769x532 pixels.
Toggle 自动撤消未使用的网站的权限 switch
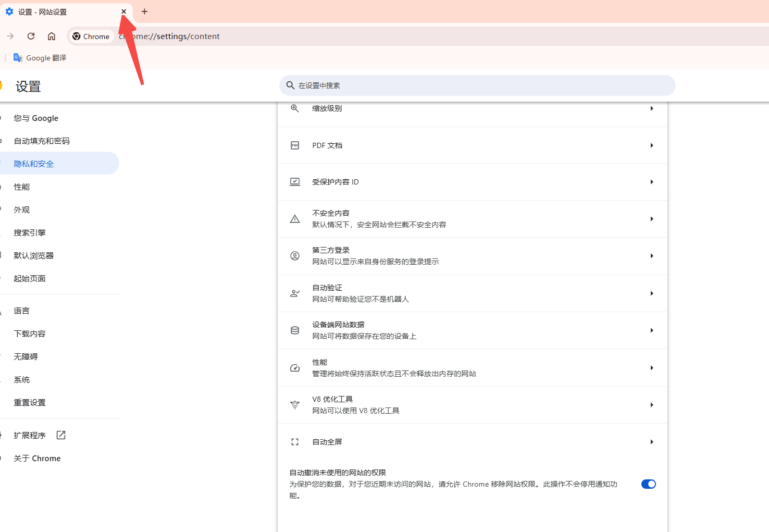point(649,484)
